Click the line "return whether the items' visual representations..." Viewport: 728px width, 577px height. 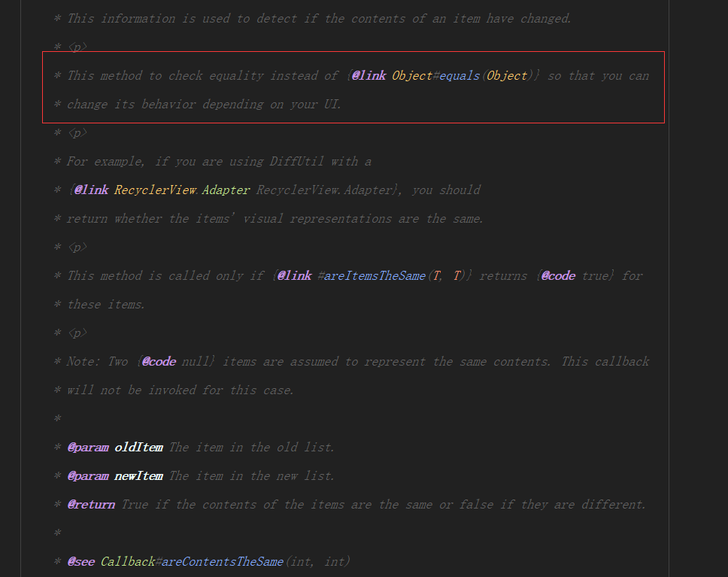point(275,219)
